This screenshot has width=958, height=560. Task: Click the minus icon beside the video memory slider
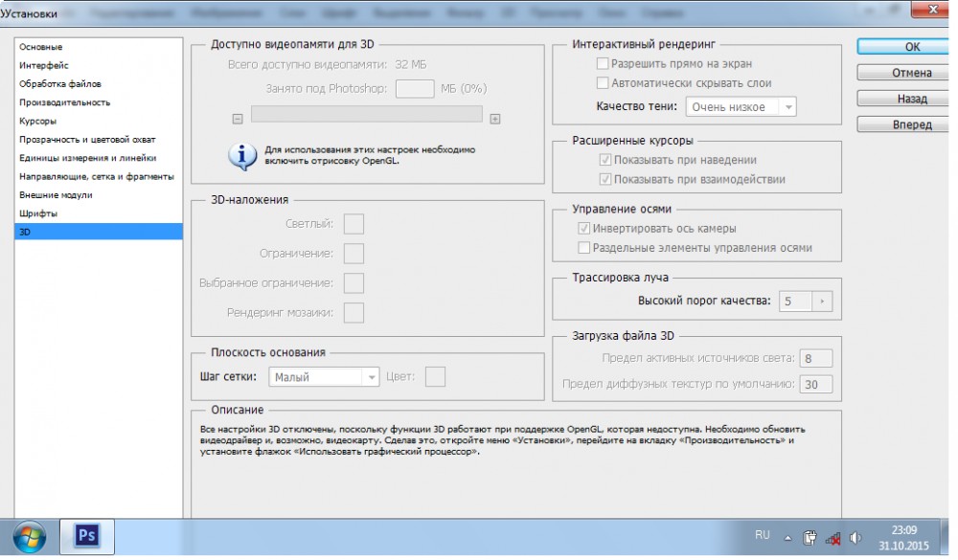(238, 119)
